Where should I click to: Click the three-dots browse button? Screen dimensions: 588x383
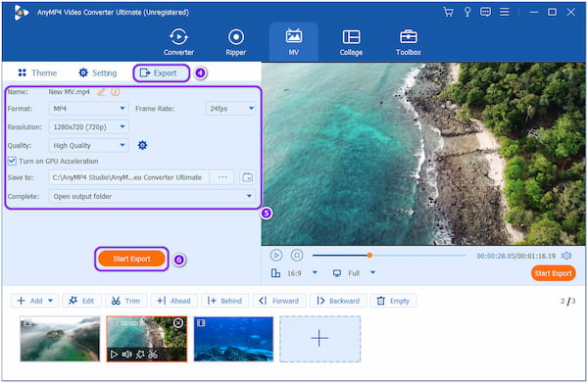[x=222, y=177]
